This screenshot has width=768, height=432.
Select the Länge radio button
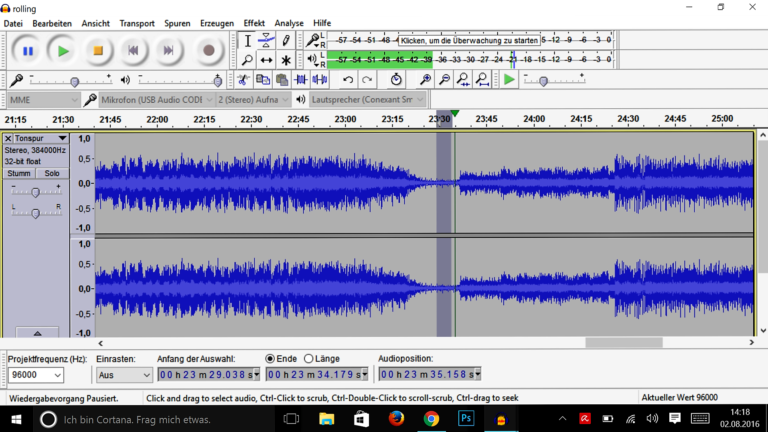(x=309, y=358)
